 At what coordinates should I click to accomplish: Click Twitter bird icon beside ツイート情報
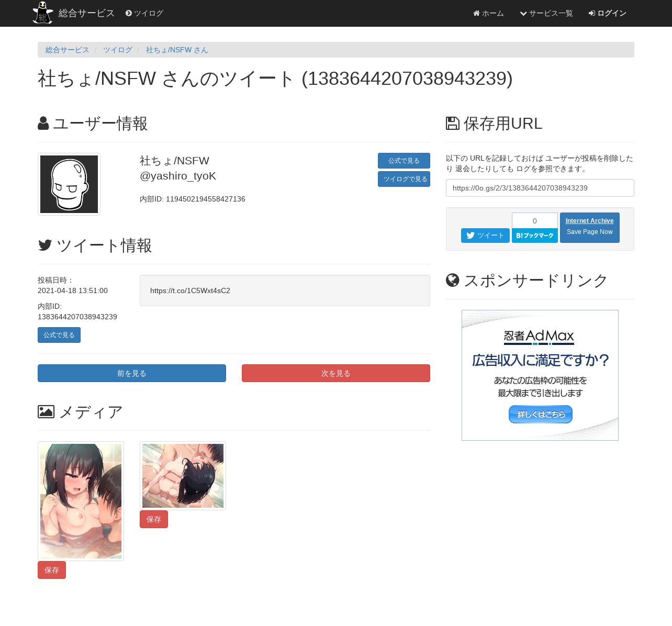click(x=45, y=245)
